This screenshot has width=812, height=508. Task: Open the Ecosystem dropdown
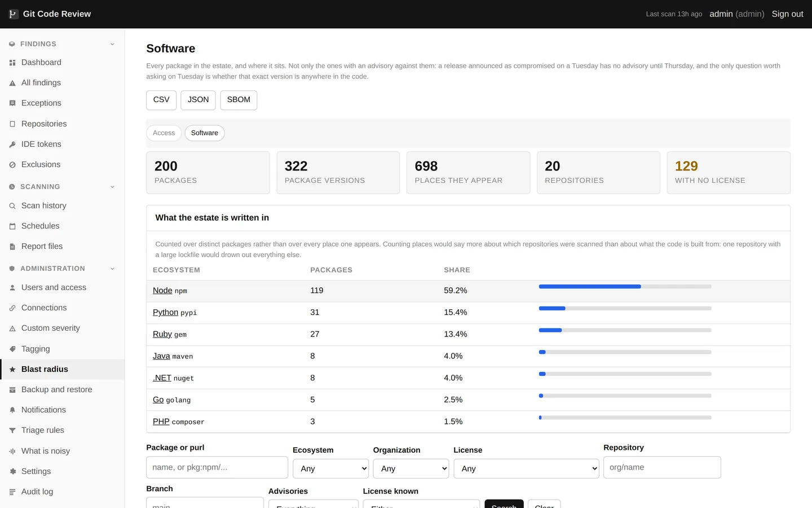click(x=330, y=468)
